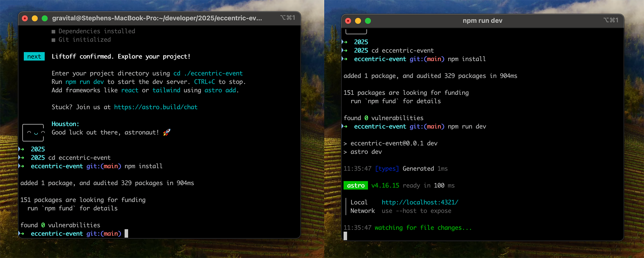Viewport: 644px width, 258px height.
Task: Minimize the npm run dev window
Action: (x=358, y=21)
